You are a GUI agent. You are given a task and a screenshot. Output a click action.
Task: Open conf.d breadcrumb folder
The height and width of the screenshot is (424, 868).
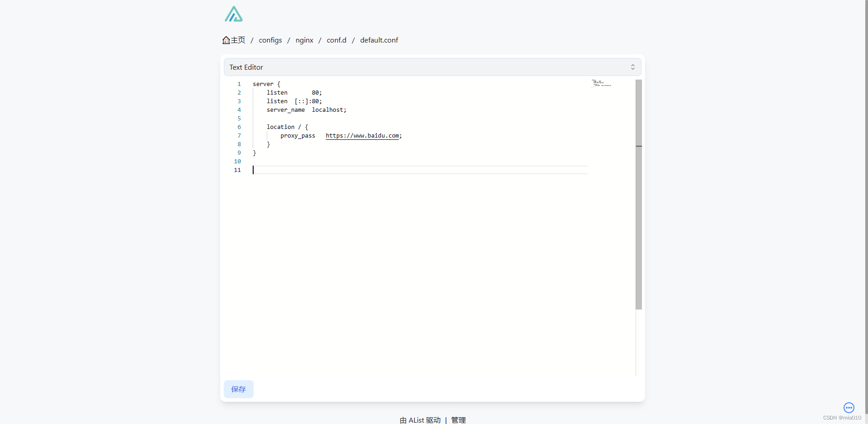point(336,40)
